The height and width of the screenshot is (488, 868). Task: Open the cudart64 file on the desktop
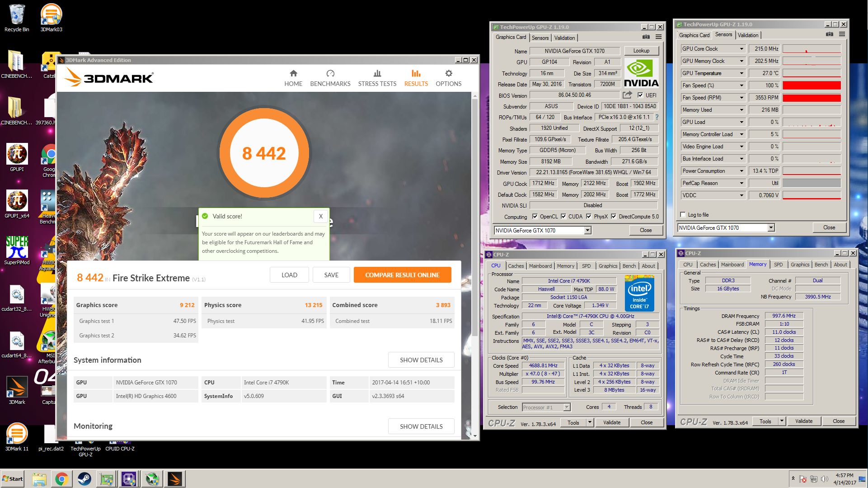point(17,343)
